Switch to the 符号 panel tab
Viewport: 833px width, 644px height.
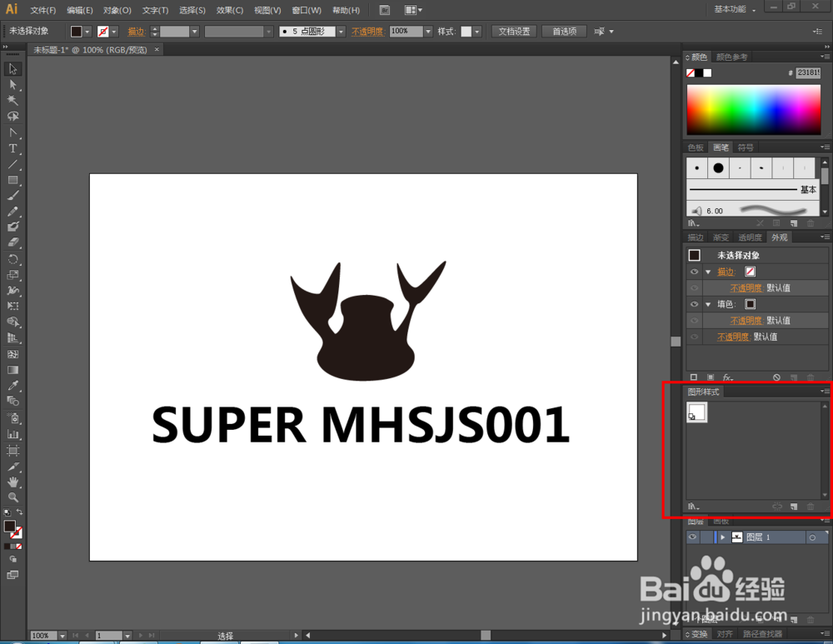tap(746, 147)
